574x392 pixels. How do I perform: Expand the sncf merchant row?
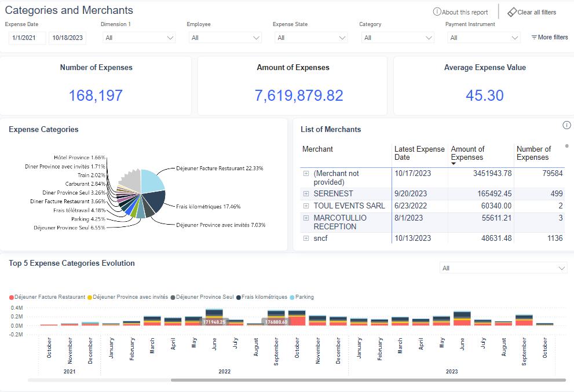[306, 238]
